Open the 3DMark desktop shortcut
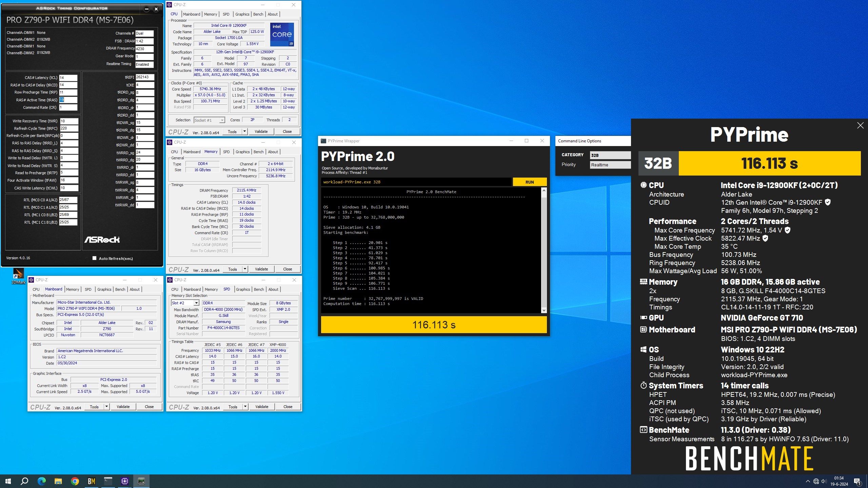The height and width of the screenshot is (488, 868). click(x=18, y=276)
